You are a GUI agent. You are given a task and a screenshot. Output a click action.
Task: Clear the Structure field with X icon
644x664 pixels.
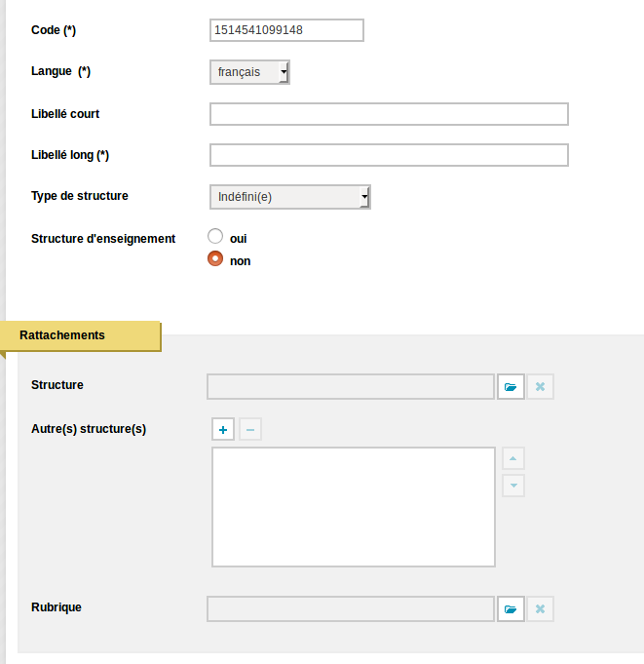click(x=540, y=387)
